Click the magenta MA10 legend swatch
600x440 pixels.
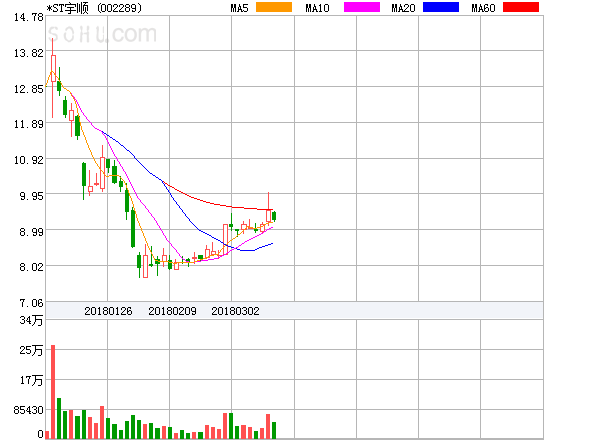tap(362, 7)
